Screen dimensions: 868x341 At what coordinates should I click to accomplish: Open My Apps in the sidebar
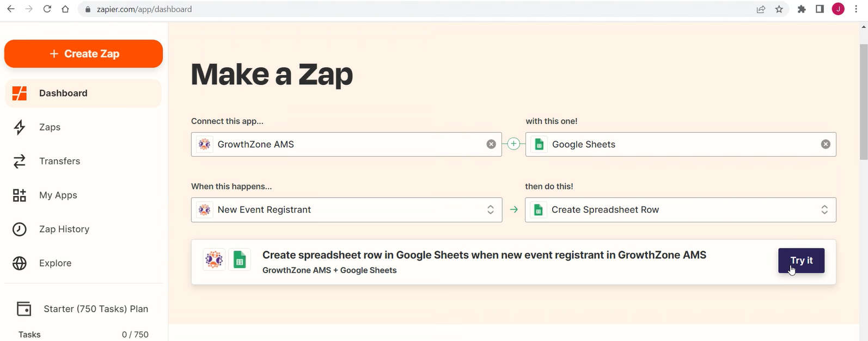(x=83, y=195)
